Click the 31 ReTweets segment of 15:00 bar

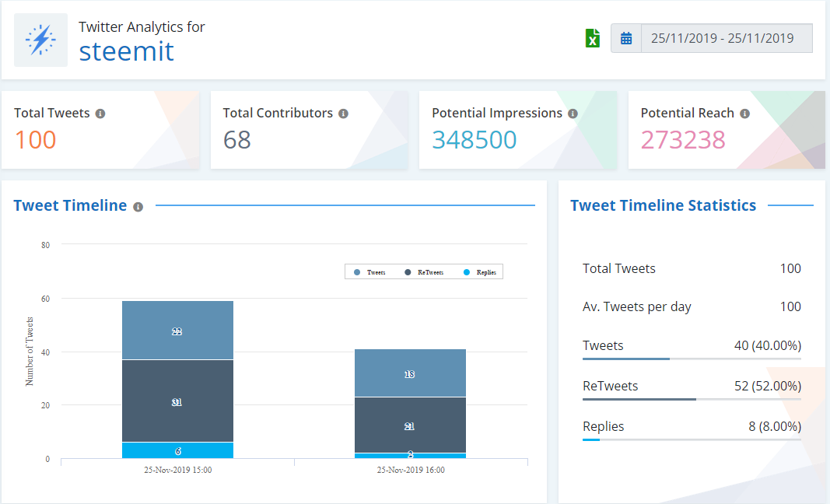178,401
